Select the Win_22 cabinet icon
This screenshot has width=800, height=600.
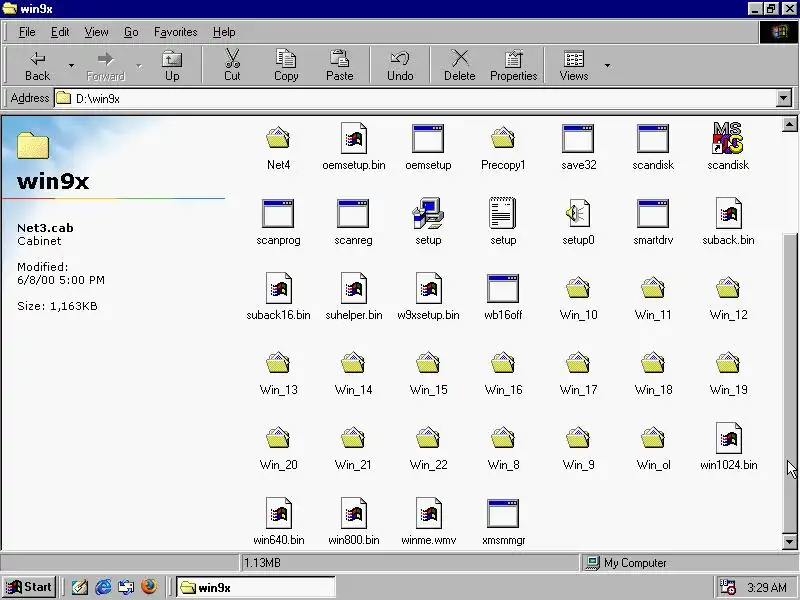tap(428, 438)
